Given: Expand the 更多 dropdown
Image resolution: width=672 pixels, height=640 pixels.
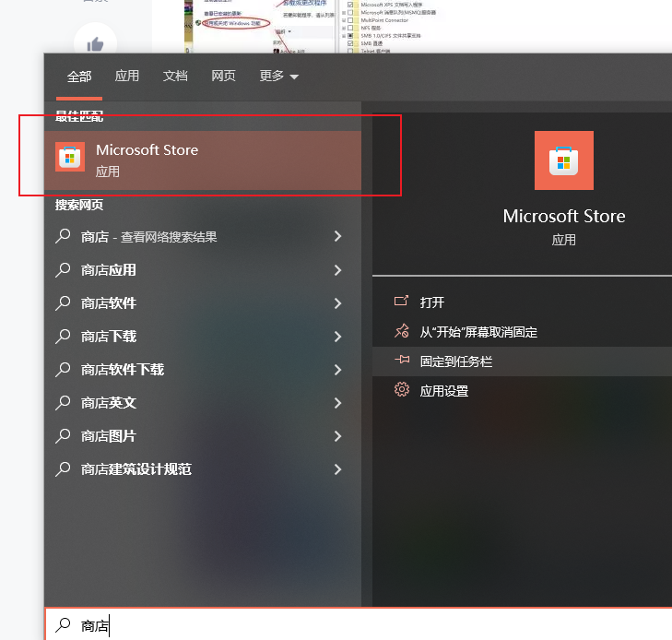Looking at the screenshot, I should (x=278, y=76).
